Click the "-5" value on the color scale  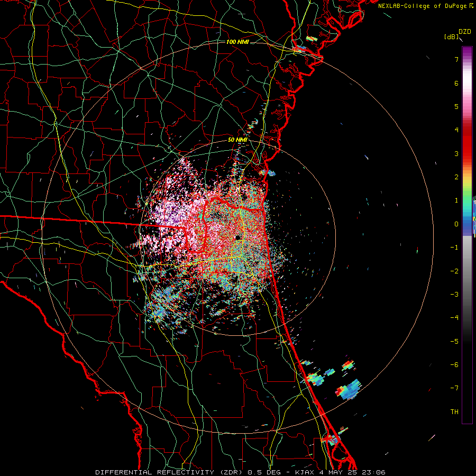click(454, 341)
